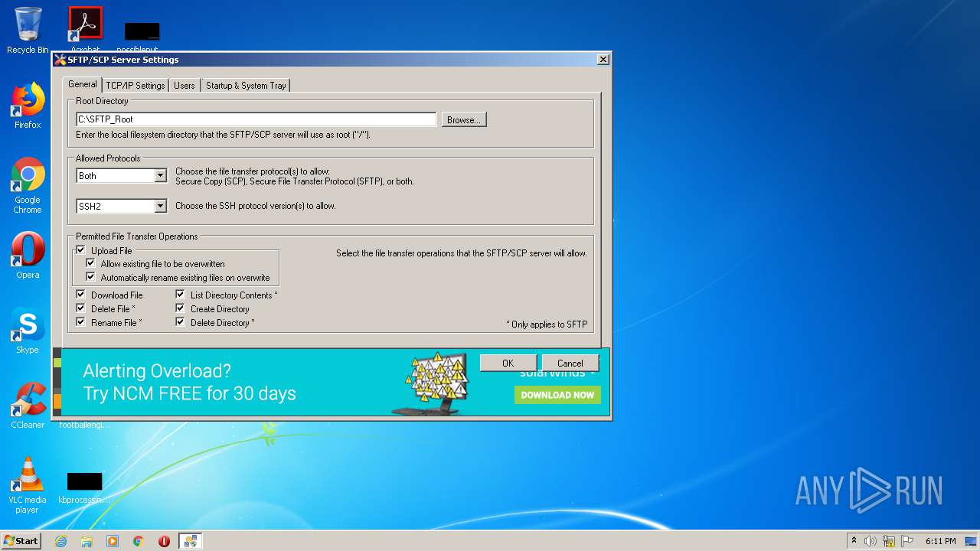Open the footballengi desktop file
980x551 pixels.
tap(84, 424)
